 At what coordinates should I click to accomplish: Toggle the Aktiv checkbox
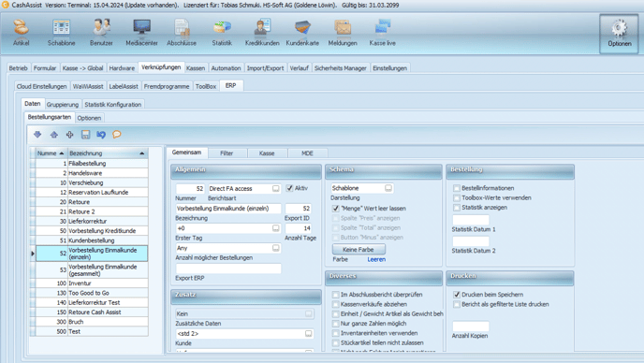[289, 188]
